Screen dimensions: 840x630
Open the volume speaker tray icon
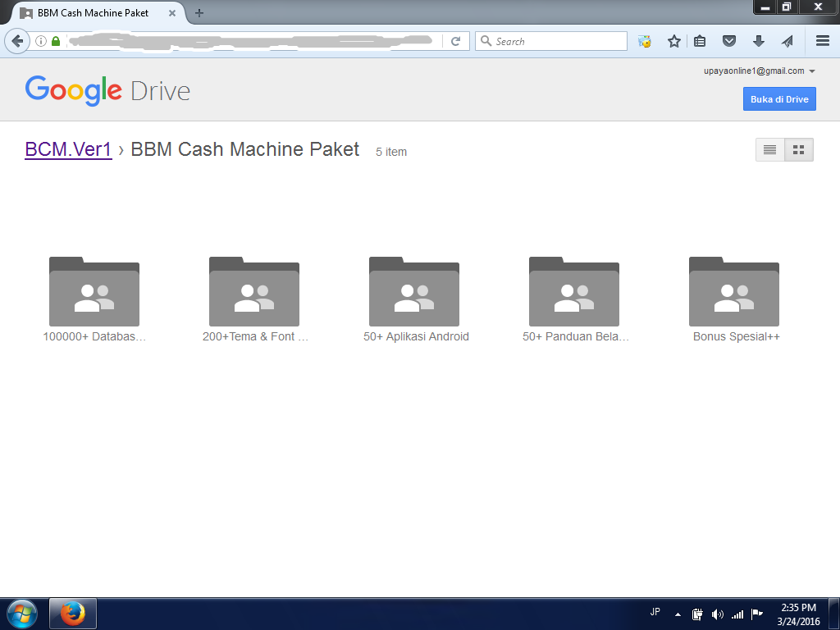717,614
